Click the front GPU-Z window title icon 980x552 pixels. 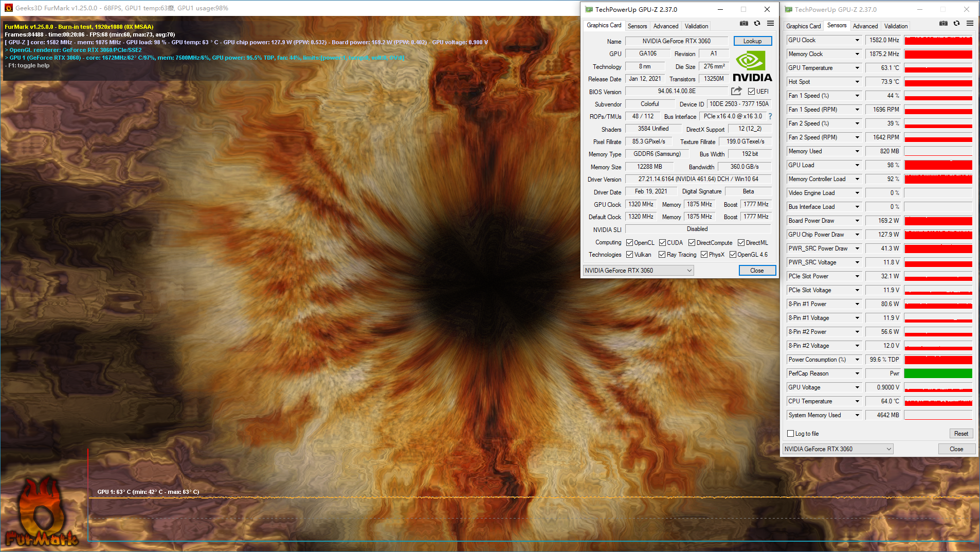tap(588, 9)
